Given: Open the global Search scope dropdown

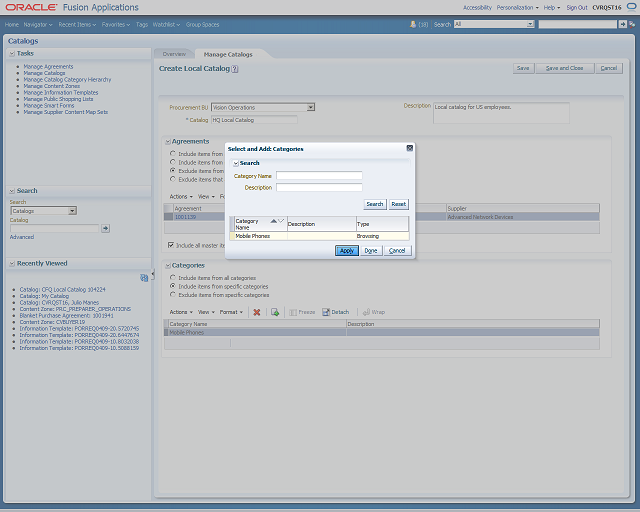Looking at the screenshot, I should tap(530, 24).
